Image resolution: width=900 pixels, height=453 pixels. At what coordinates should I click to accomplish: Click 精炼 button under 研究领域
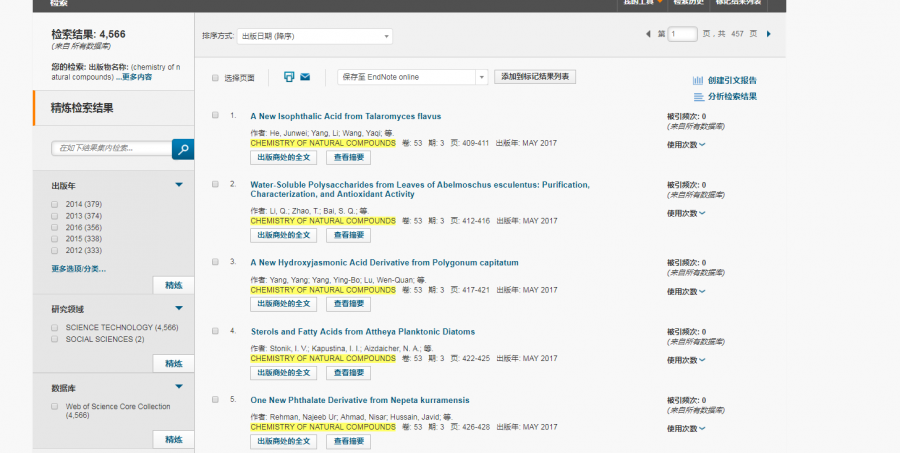(173, 363)
